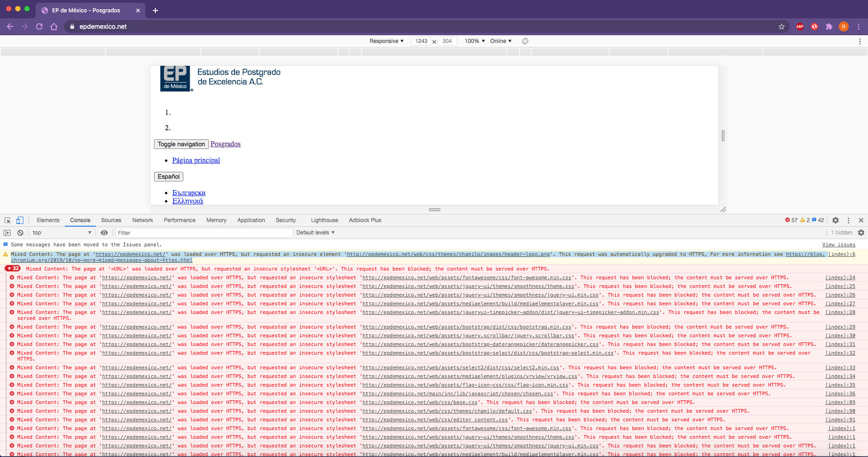Viewport: 868px width, 457px height.
Task: Open the Default levels dropdown
Action: [315, 233]
